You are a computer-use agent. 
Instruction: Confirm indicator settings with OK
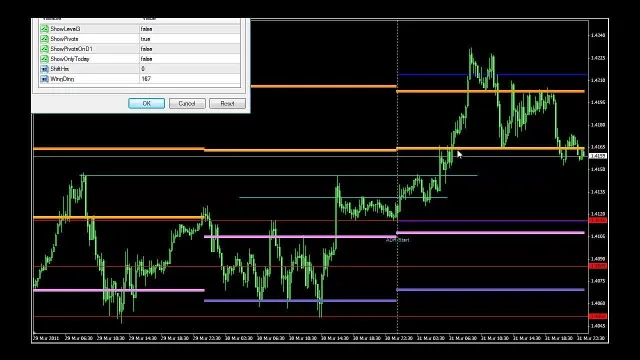(x=147, y=103)
